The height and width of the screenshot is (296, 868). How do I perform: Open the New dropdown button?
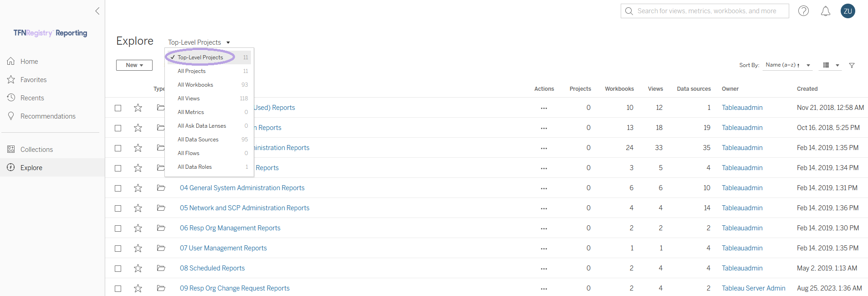(134, 65)
